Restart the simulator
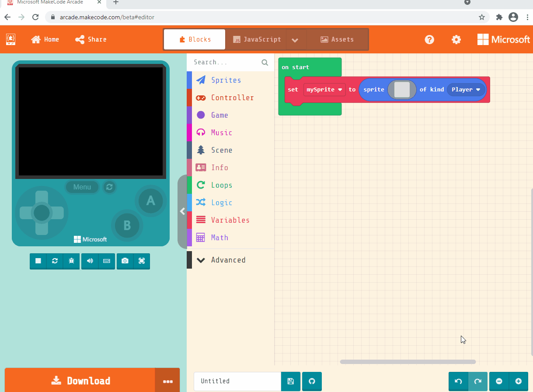This screenshot has width=533, height=392. [x=55, y=261]
